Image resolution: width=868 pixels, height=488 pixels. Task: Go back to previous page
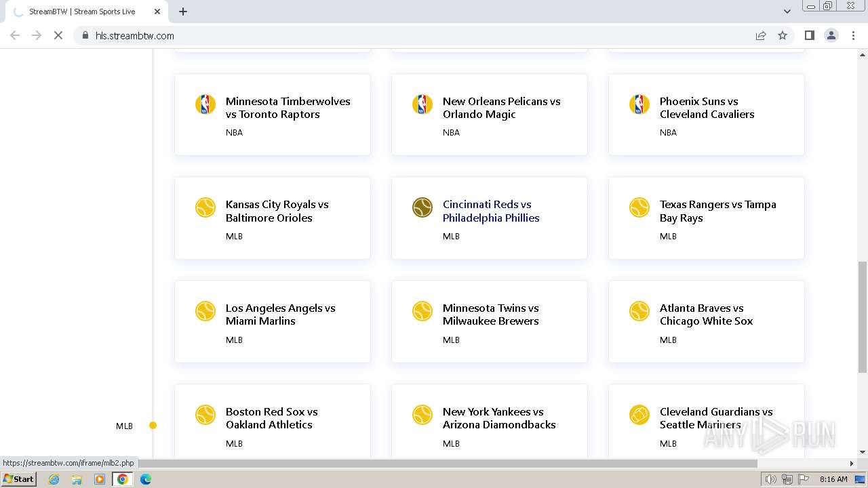pos(15,35)
